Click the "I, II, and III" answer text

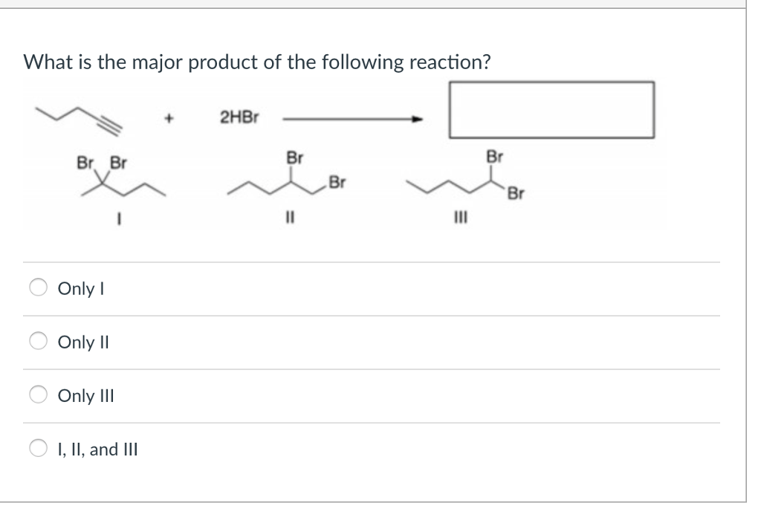tap(95, 450)
